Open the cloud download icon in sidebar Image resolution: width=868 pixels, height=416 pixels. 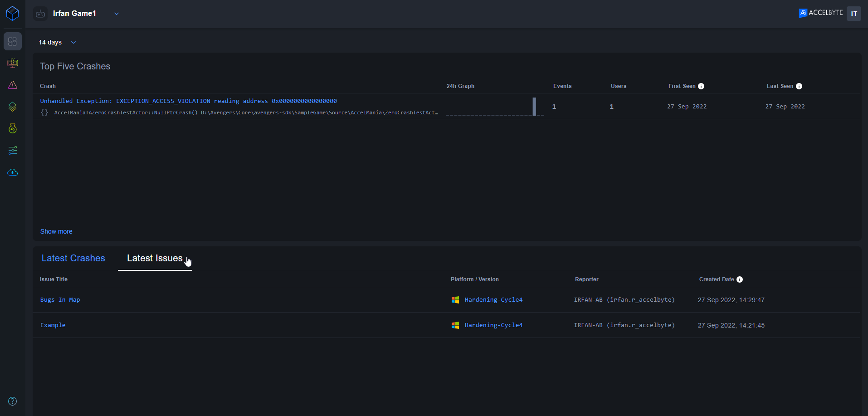tap(13, 172)
